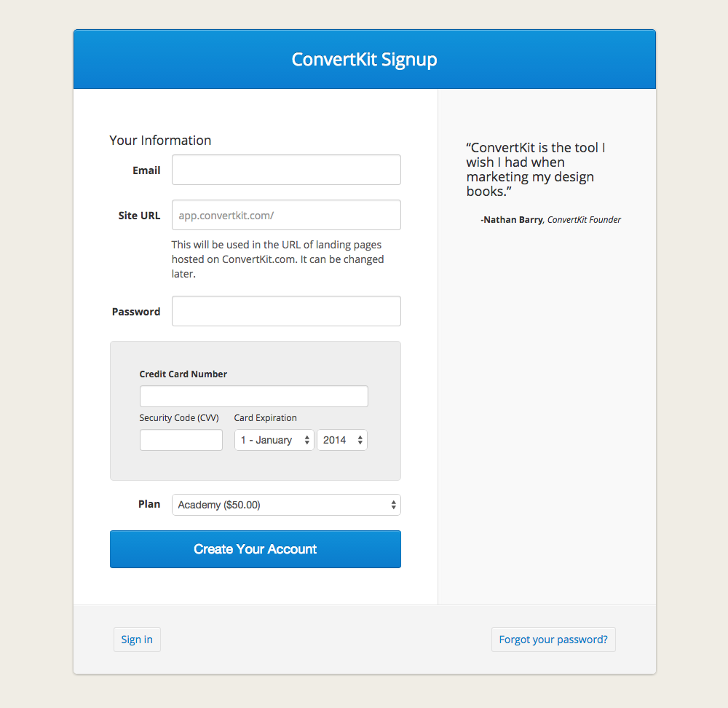Select the Credit Card Number input

[253, 396]
